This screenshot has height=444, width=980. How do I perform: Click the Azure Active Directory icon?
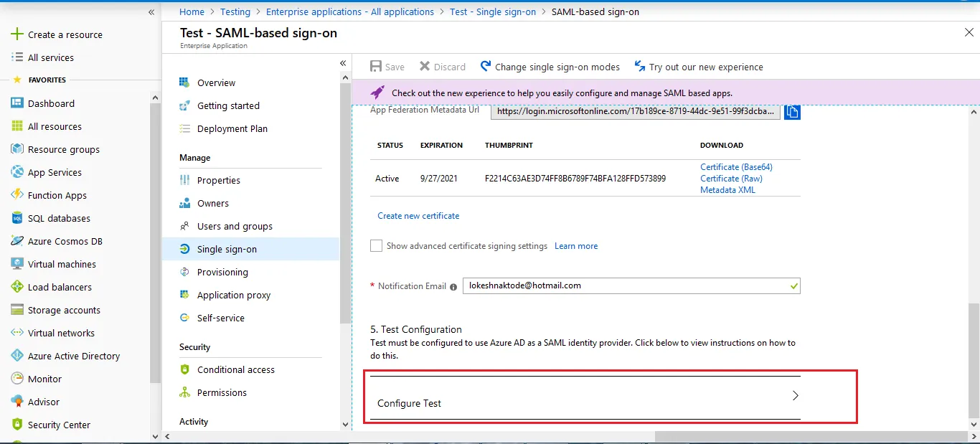17,356
